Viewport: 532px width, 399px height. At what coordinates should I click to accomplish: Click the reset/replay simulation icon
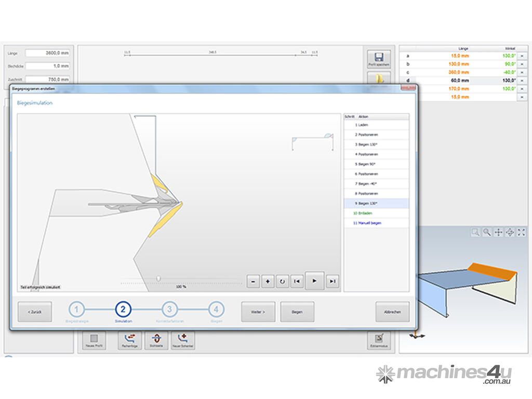(282, 281)
